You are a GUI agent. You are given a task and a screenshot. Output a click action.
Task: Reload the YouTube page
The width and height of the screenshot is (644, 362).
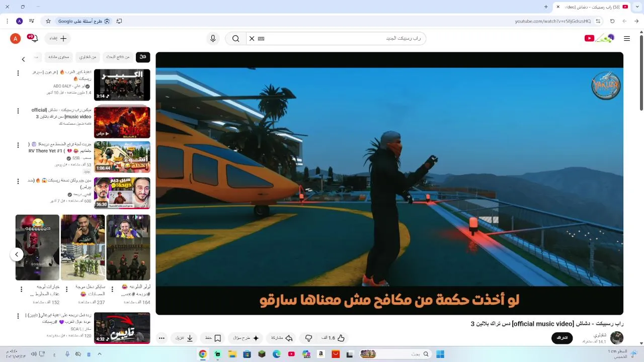point(612,21)
